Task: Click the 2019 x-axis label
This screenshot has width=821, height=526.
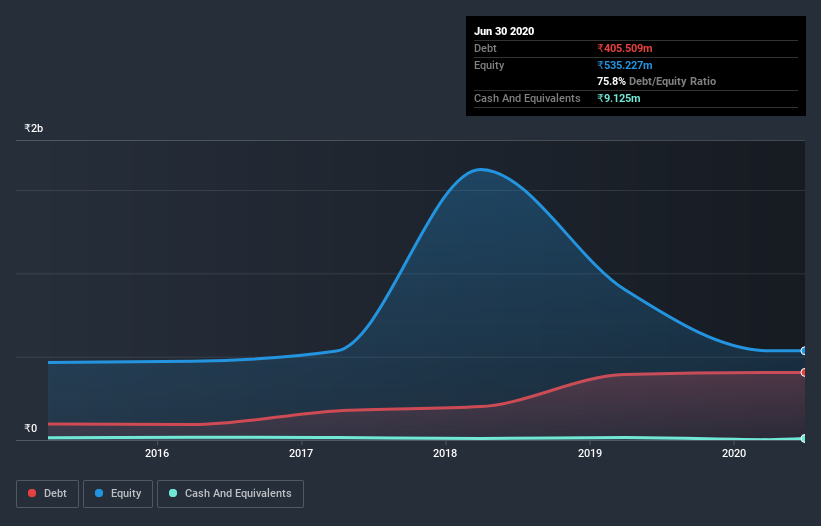Action: [x=590, y=453]
